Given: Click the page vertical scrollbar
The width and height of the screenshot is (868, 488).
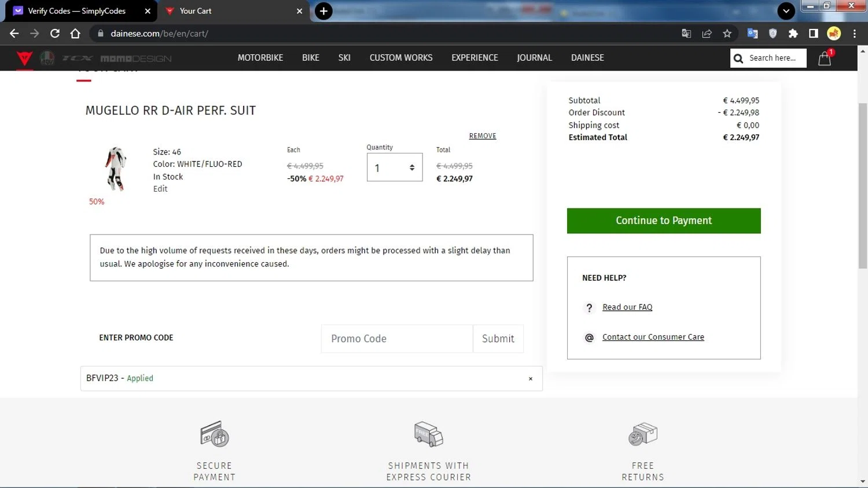Looking at the screenshot, I should (x=863, y=185).
